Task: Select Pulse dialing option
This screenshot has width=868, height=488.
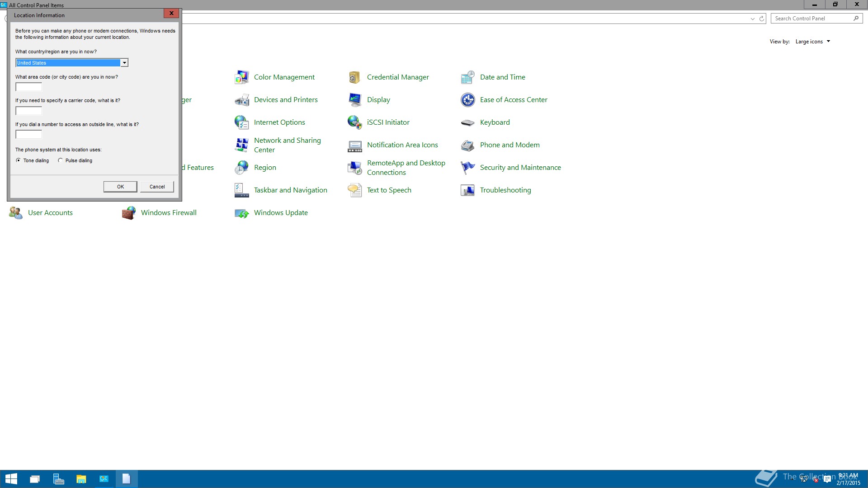Action: click(75, 160)
